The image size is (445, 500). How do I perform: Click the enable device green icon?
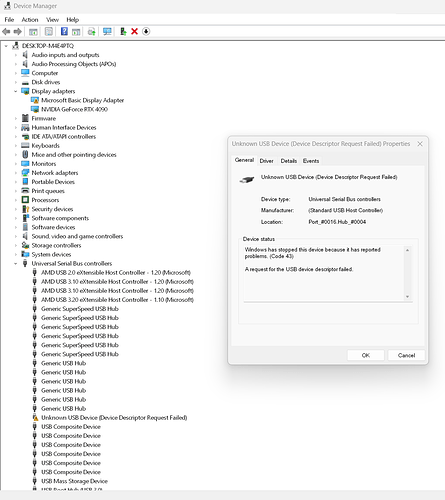point(123,31)
